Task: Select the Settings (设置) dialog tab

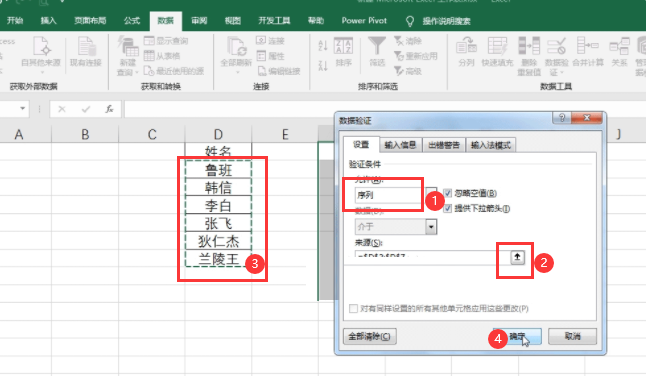Action: click(x=361, y=145)
